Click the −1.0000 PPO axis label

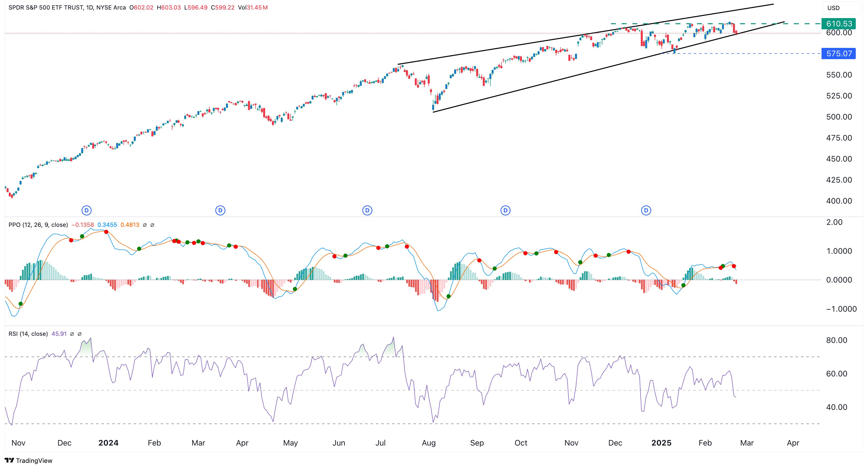click(841, 309)
